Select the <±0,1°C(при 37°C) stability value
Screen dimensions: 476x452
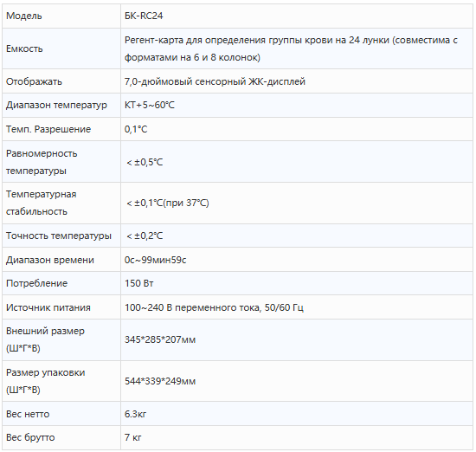point(168,203)
